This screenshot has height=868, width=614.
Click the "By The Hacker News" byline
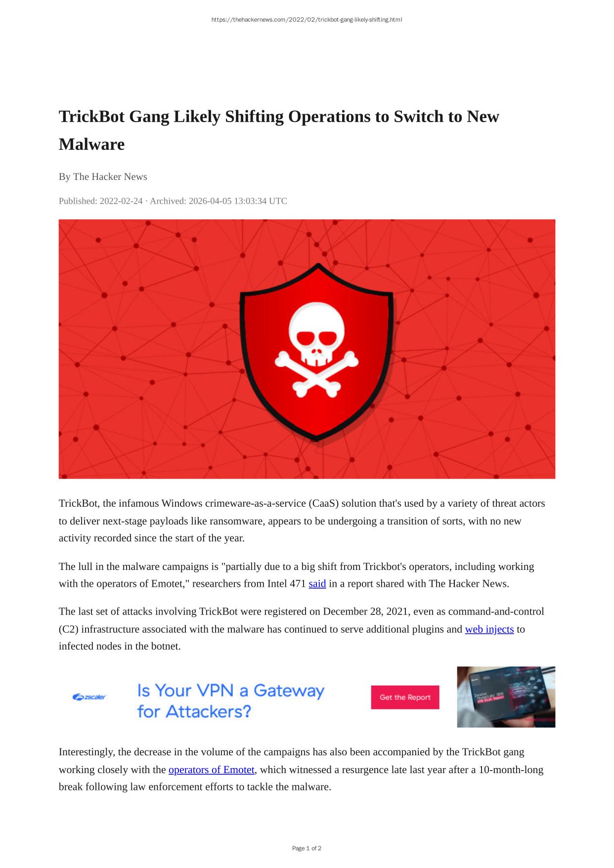pos(103,176)
